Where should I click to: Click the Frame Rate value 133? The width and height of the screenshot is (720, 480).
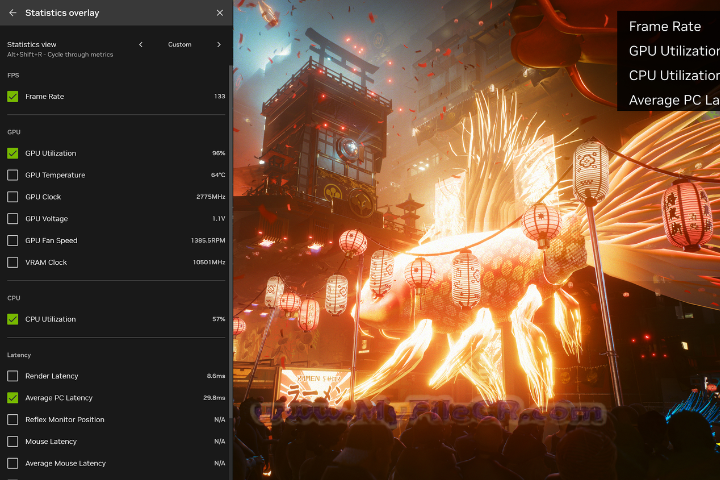click(x=219, y=96)
